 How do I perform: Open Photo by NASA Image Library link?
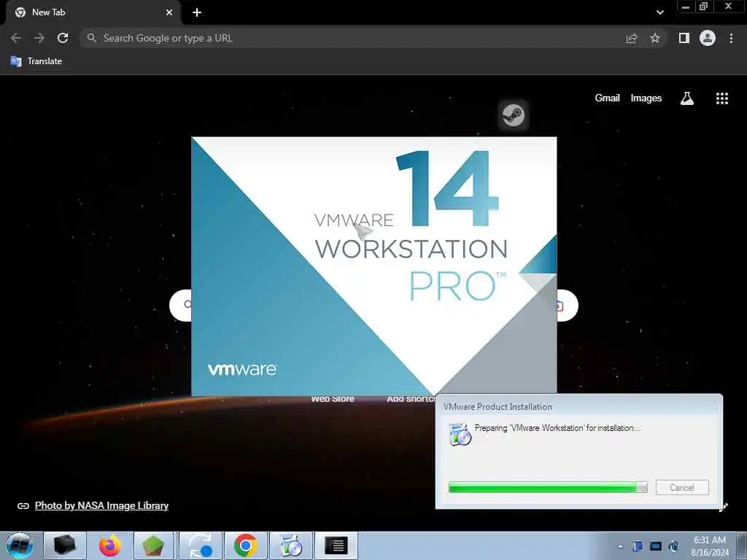(101, 506)
